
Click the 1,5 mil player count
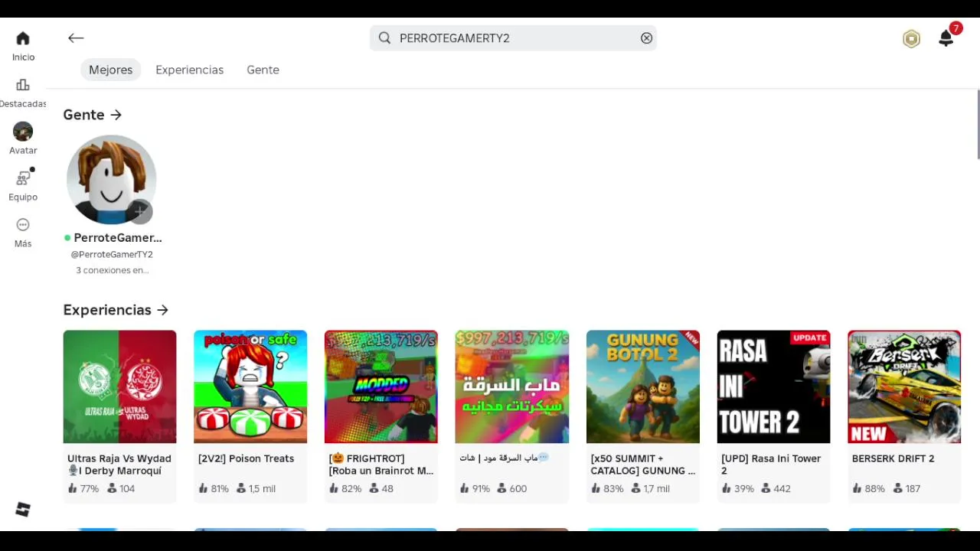[x=256, y=488]
